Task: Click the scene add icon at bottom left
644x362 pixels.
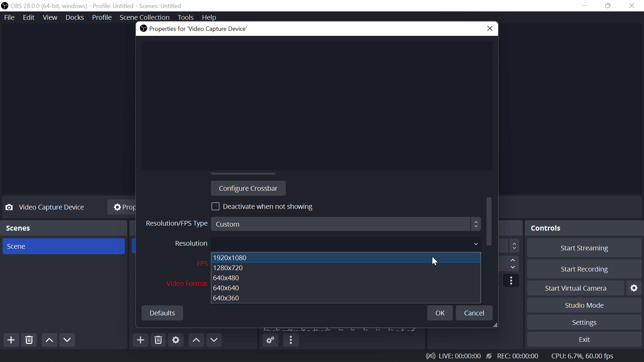Action: pyautogui.click(x=11, y=340)
